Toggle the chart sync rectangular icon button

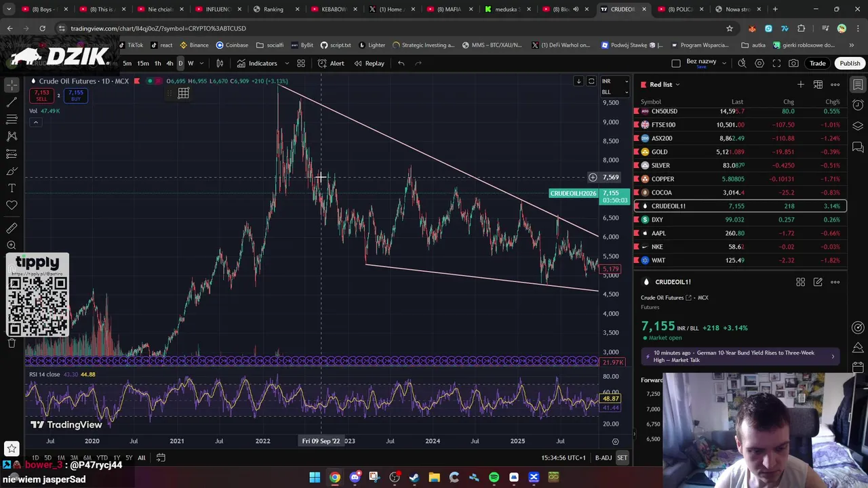591,81
